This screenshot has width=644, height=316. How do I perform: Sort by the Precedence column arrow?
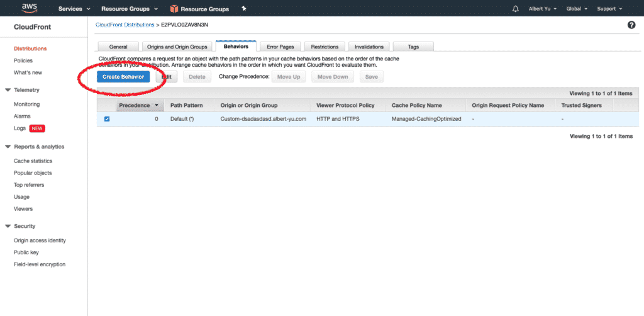coord(157,105)
